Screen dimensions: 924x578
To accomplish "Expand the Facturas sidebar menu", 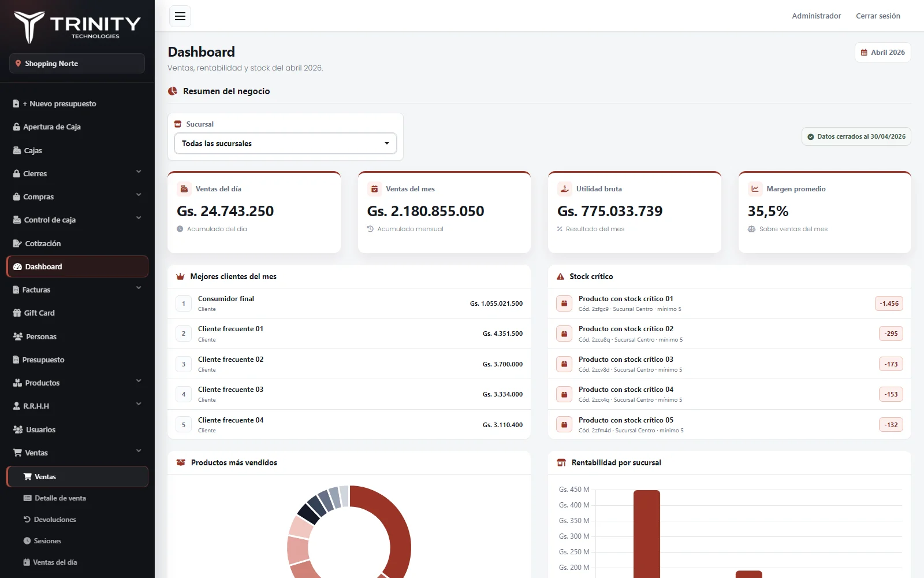I will (77, 290).
